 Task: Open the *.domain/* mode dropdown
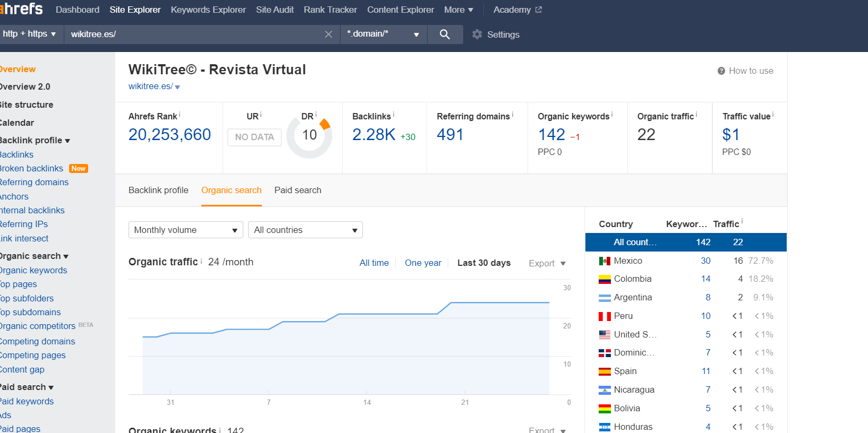[384, 34]
